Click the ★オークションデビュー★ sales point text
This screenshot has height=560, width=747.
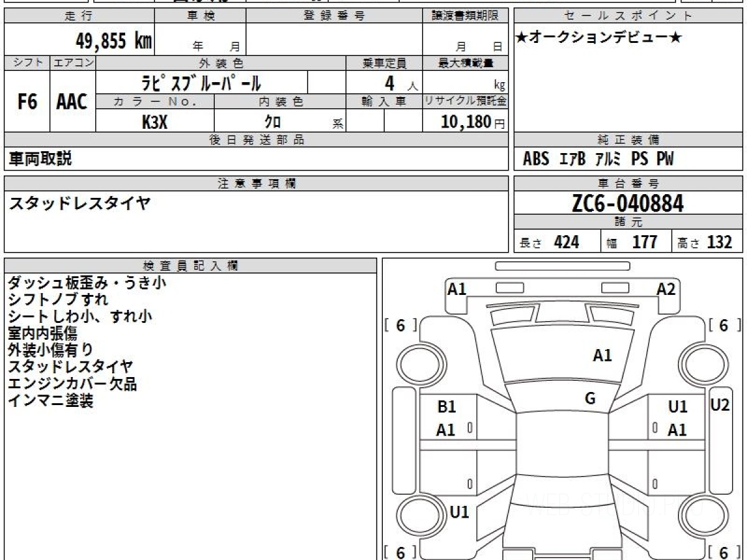coord(599,38)
